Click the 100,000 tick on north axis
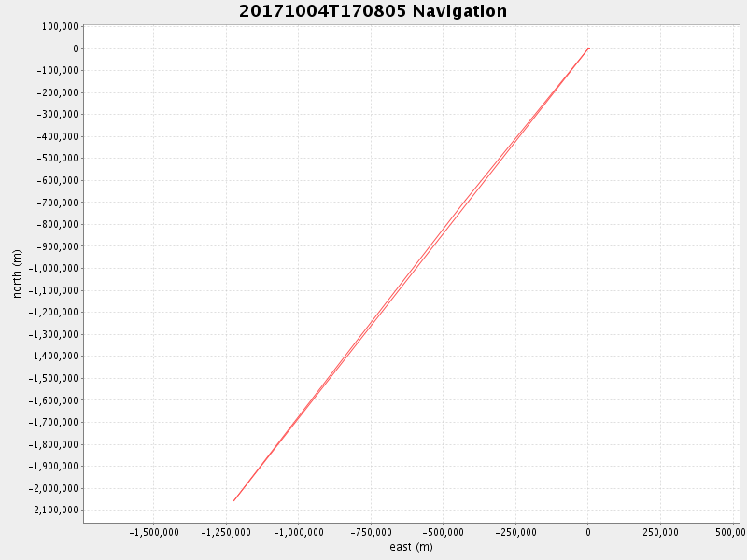 pos(60,26)
